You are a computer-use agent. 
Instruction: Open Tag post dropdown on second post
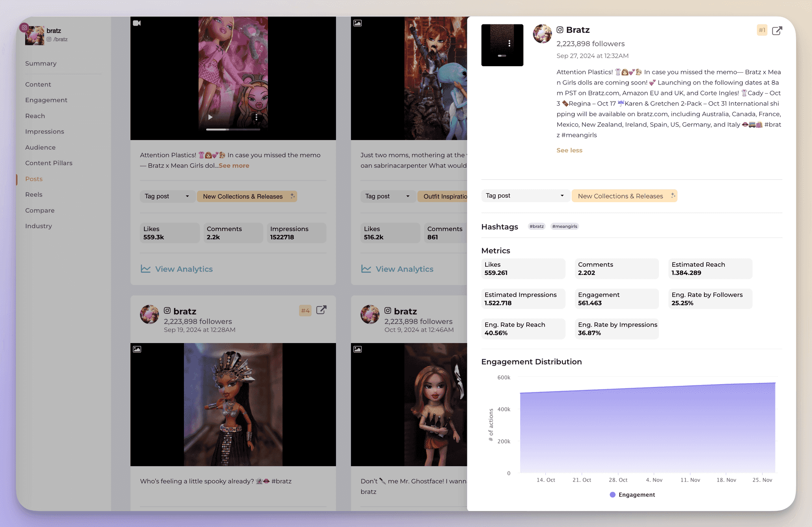click(388, 196)
